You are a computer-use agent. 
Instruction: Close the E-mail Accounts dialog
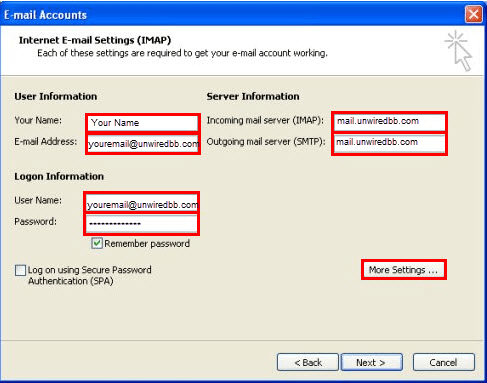(474, 14)
